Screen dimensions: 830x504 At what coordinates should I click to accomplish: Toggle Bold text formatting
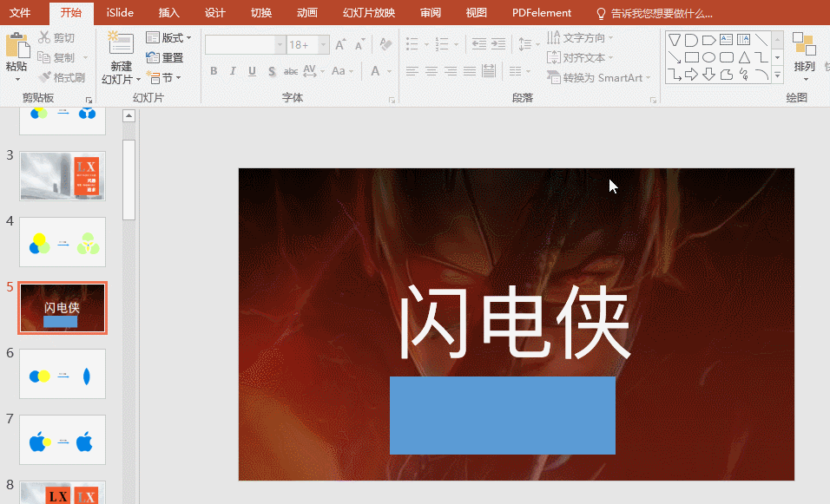click(214, 71)
